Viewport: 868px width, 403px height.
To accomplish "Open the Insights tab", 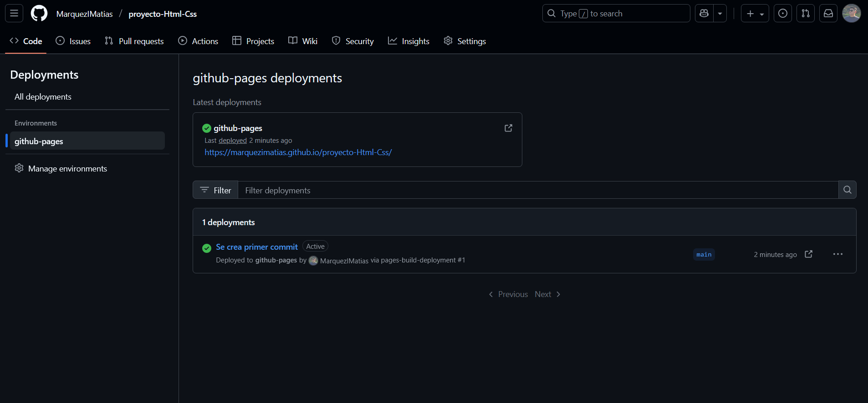I will [408, 41].
